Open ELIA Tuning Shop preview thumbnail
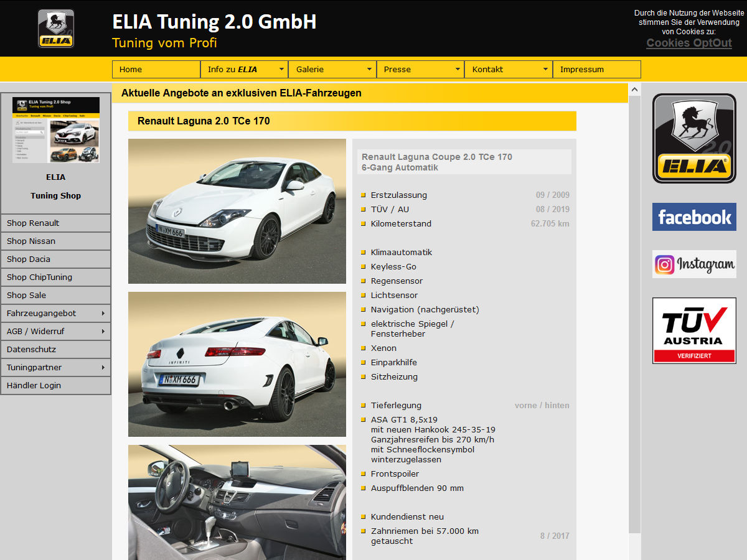 56,130
